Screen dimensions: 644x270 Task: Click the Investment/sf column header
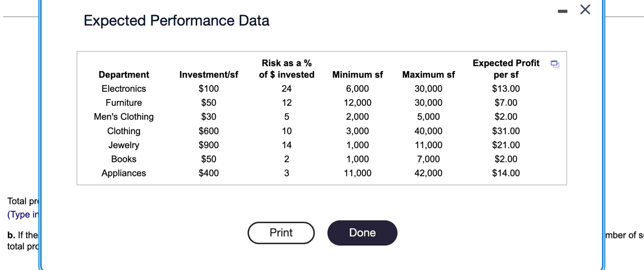point(209,74)
